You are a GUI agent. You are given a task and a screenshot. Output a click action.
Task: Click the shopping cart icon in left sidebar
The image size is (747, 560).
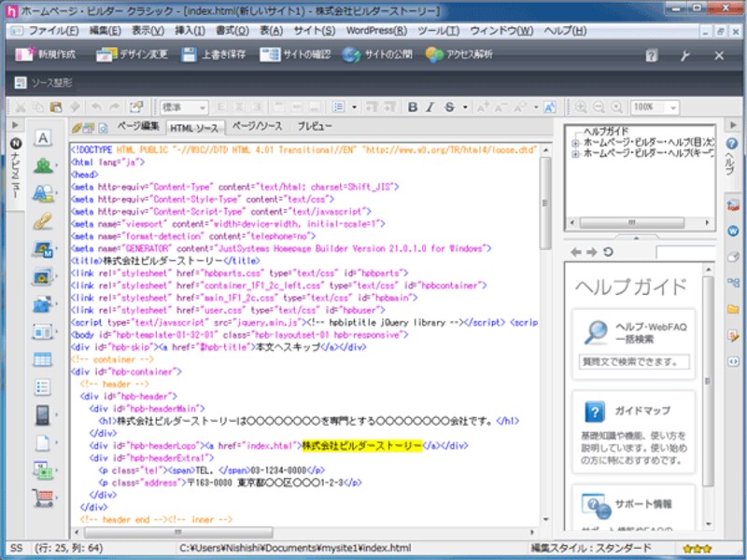(x=43, y=497)
